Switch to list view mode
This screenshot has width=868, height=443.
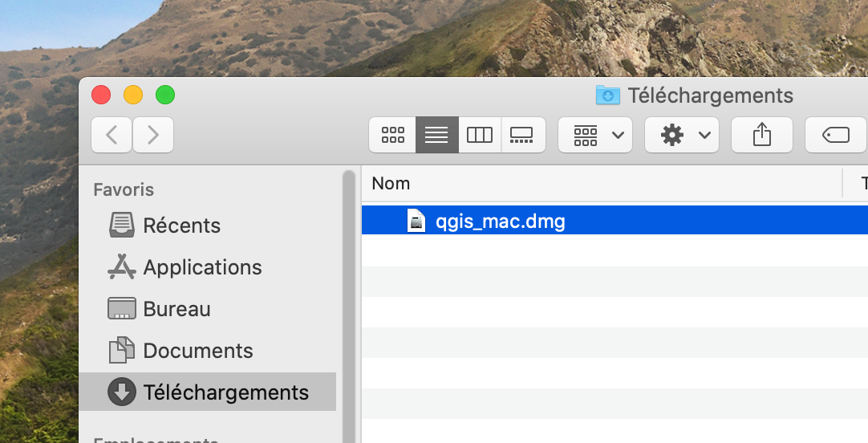(436, 135)
